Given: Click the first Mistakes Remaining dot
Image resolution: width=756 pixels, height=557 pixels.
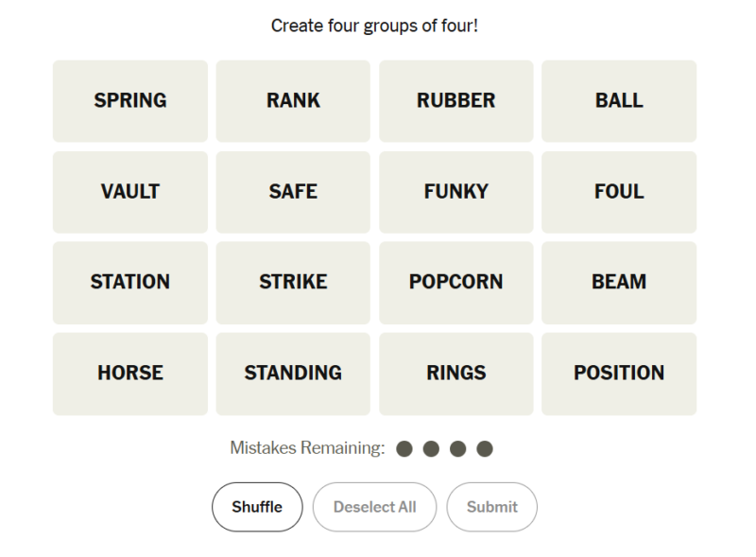Looking at the screenshot, I should click(x=404, y=448).
